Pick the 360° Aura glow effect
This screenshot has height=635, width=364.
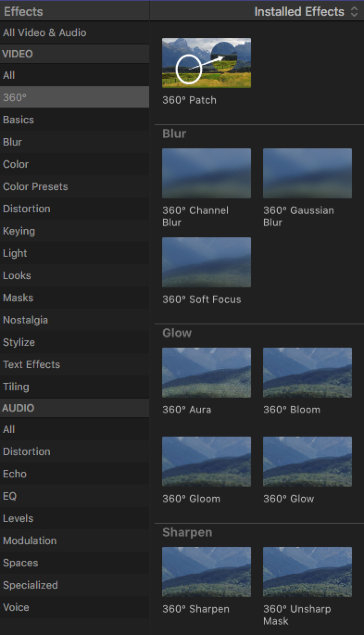coord(206,372)
